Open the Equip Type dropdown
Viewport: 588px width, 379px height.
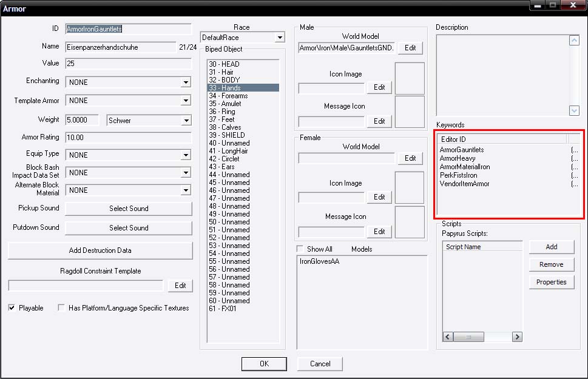point(186,155)
